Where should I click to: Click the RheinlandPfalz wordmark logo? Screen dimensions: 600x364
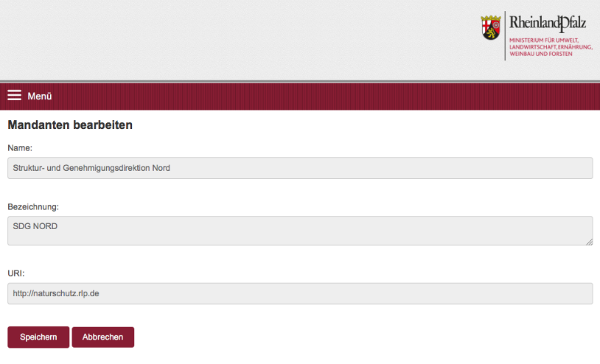tap(548, 23)
